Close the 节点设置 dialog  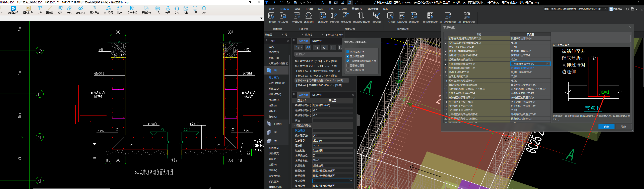tap(630, 27)
